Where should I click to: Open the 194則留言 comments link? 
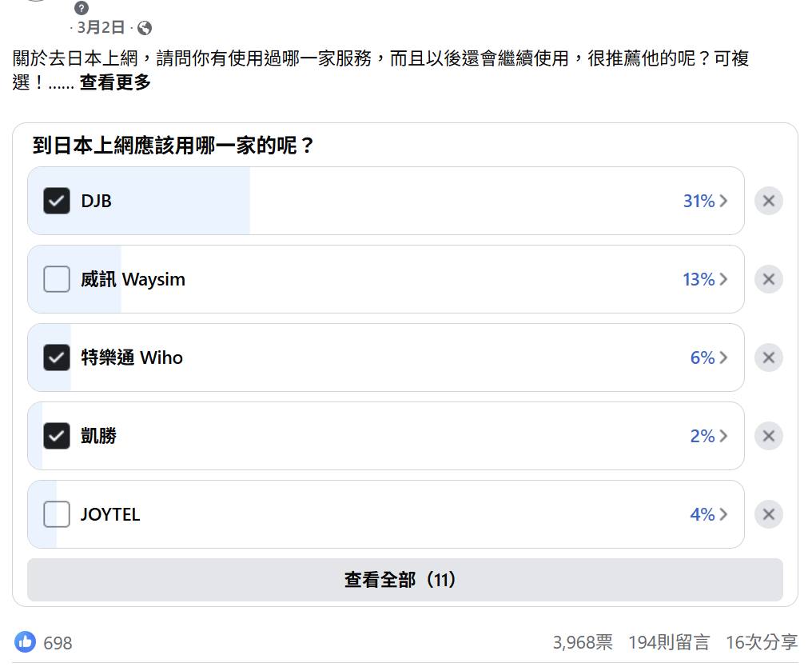tap(669, 642)
